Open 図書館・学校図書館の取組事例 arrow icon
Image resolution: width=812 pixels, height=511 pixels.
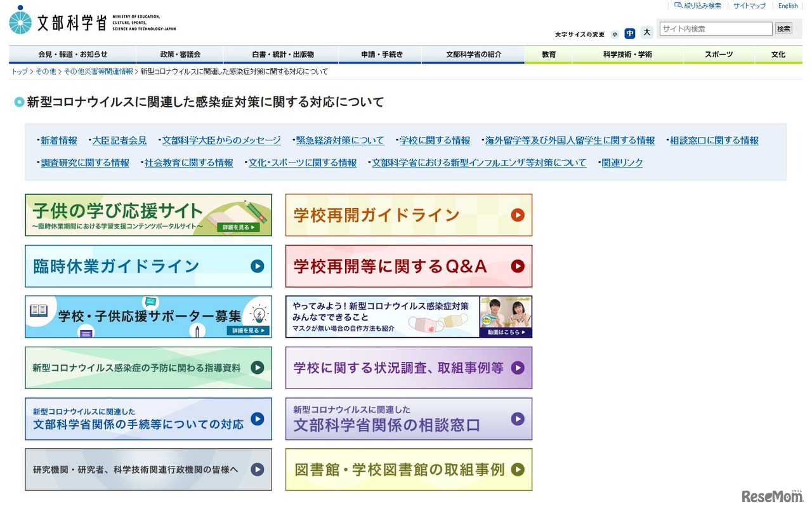tap(518, 470)
